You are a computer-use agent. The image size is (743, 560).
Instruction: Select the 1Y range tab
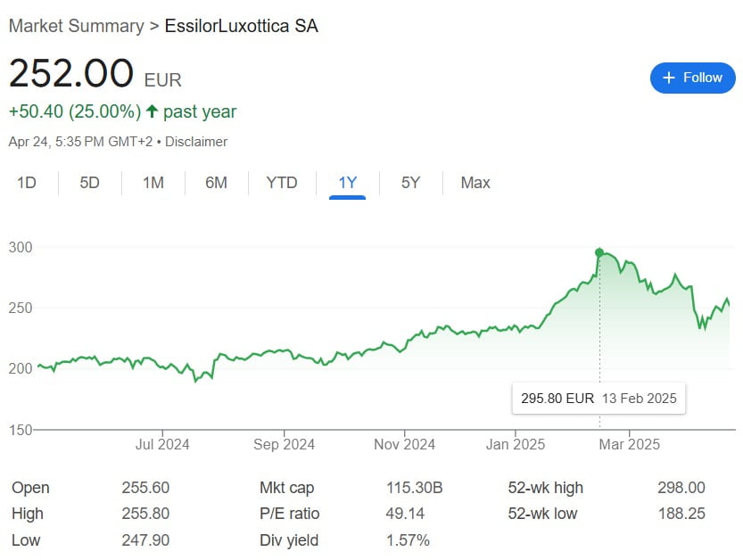347,183
